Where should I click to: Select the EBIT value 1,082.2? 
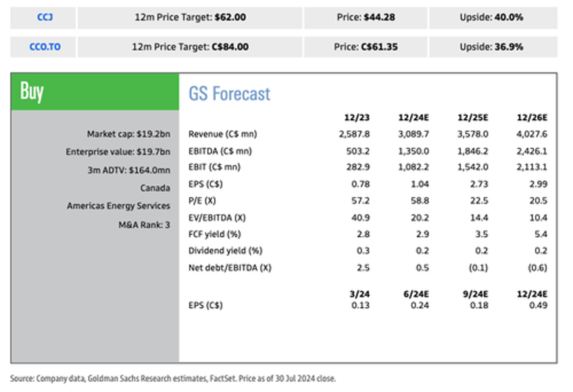point(414,167)
